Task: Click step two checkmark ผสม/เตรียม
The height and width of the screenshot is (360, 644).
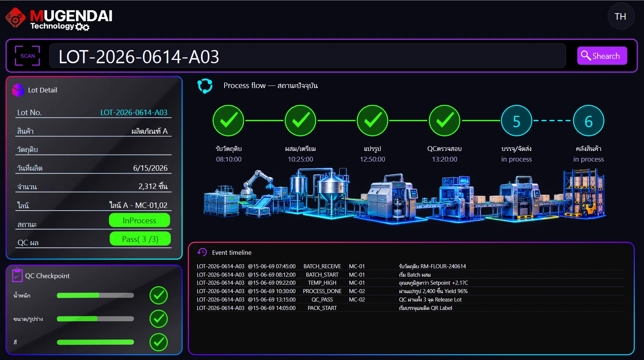Action: point(300,121)
